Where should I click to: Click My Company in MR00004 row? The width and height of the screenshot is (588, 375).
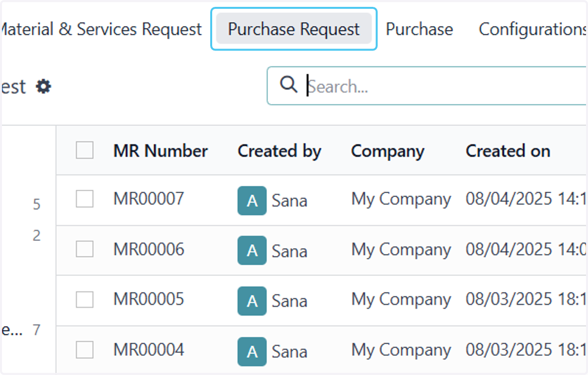coord(401,350)
